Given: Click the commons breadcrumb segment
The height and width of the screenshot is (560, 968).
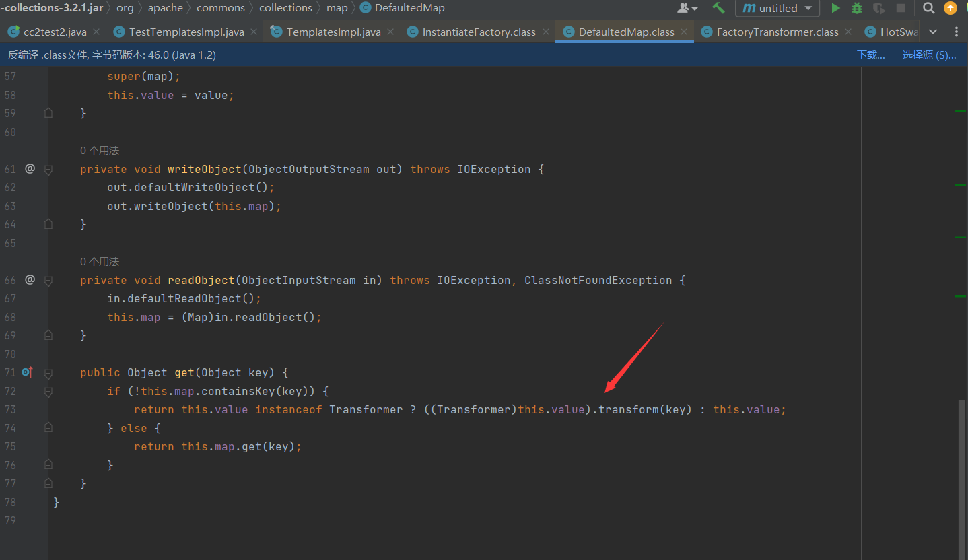Looking at the screenshot, I should point(221,8).
